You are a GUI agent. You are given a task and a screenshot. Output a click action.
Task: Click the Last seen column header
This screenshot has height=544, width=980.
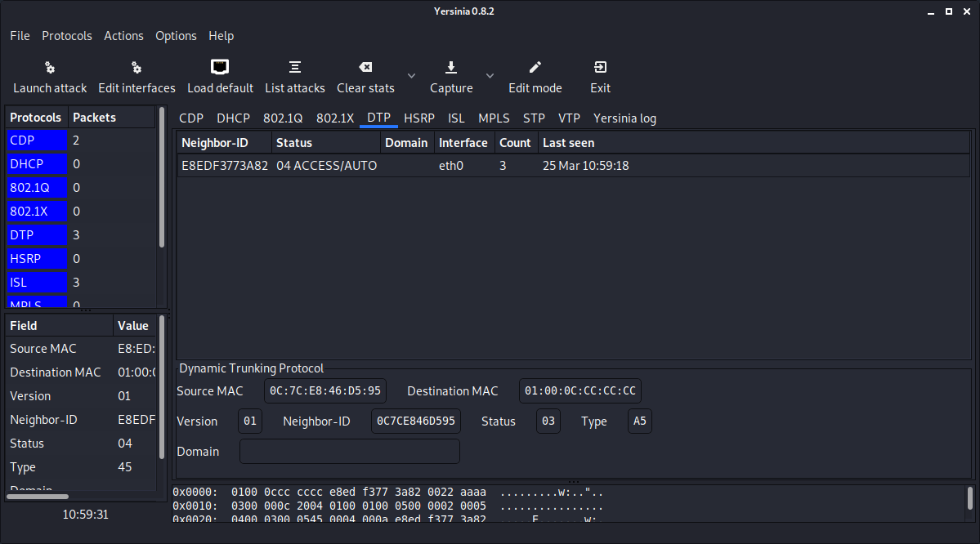pyautogui.click(x=754, y=142)
